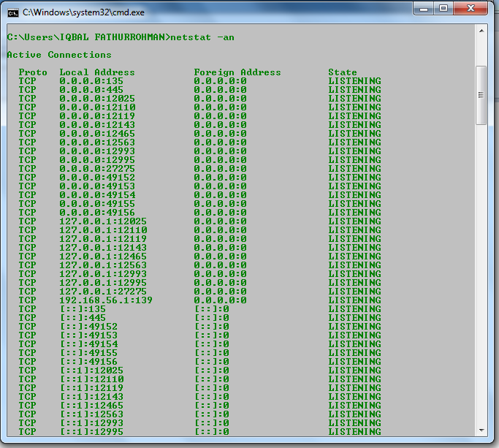Click local address 0.0.0.0:12110
Screen dimensions: 499x448
[97, 107]
